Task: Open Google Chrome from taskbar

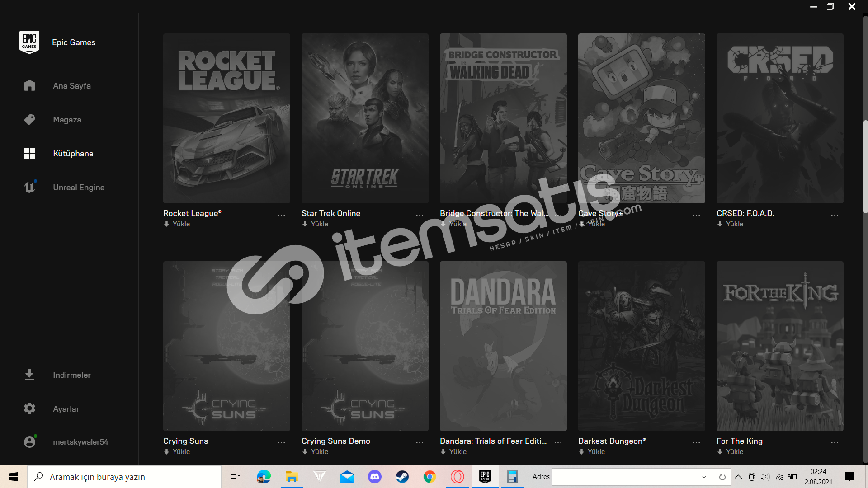Action: pyautogui.click(x=430, y=477)
